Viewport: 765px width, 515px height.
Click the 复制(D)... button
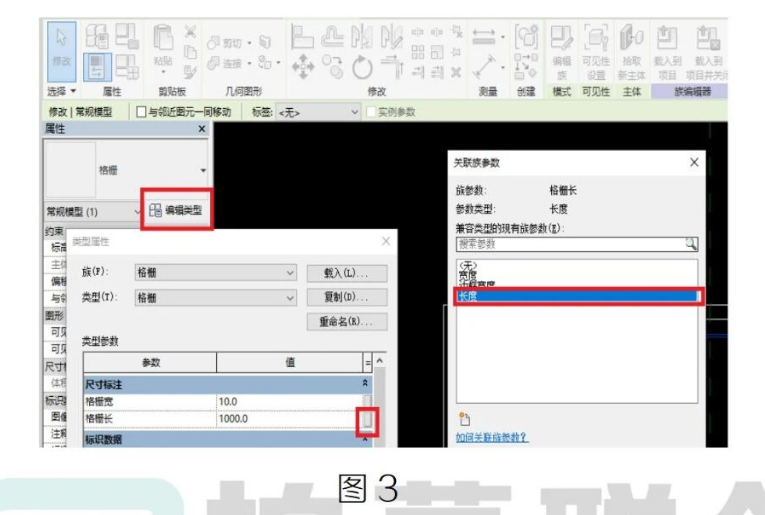click(x=347, y=297)
